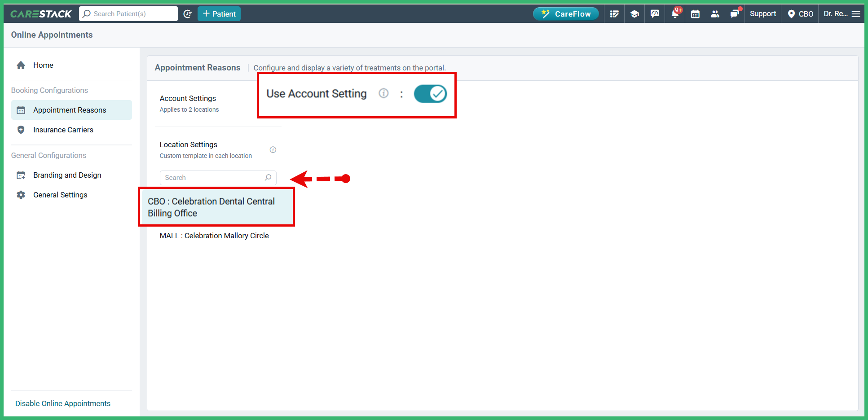Expand the Branding and Design settings
This screenshot has height=420, width=868.
tap(67, 175)
